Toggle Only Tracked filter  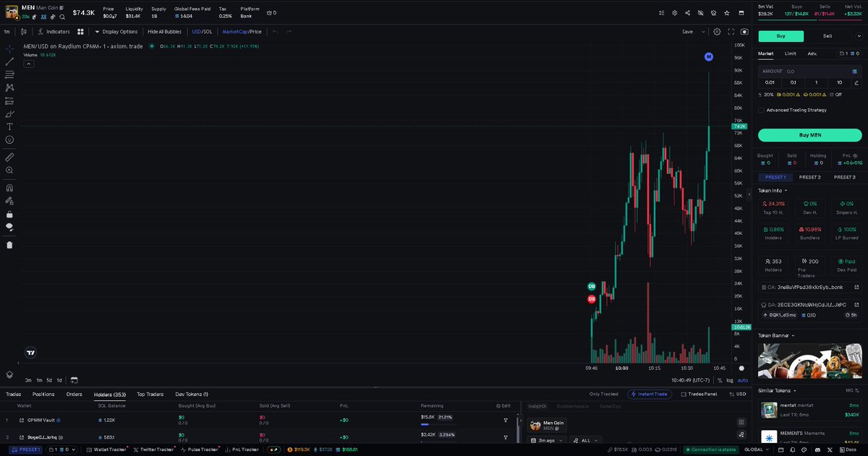point(604,394)
